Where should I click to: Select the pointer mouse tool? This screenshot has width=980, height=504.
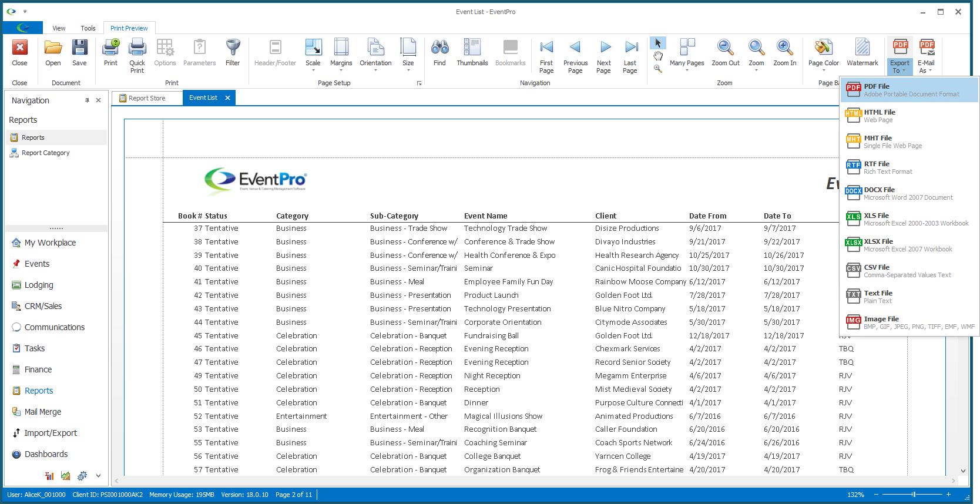point(658,43)
